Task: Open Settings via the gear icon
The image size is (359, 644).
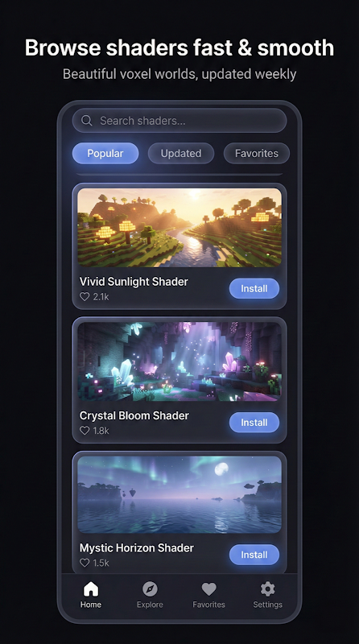Action: pos(267,589)
